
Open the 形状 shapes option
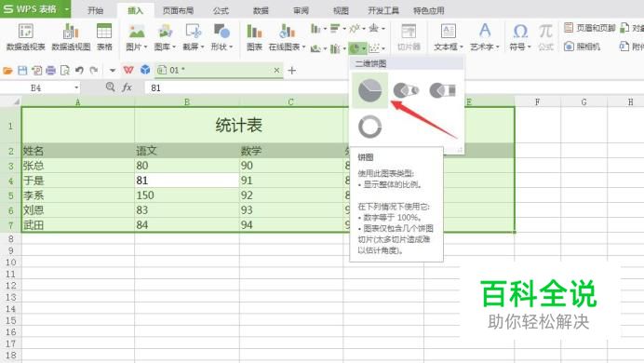pyautogui.click(x=221, y=37)
